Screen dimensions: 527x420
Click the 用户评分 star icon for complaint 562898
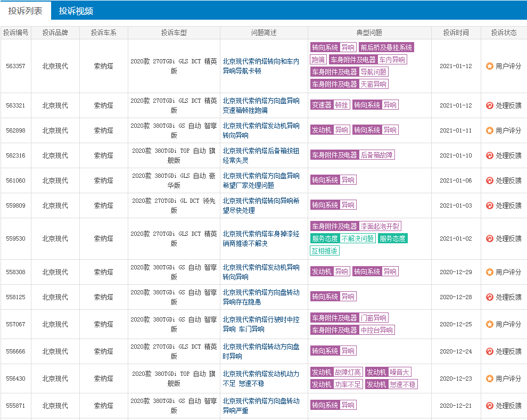click(490, 130)
